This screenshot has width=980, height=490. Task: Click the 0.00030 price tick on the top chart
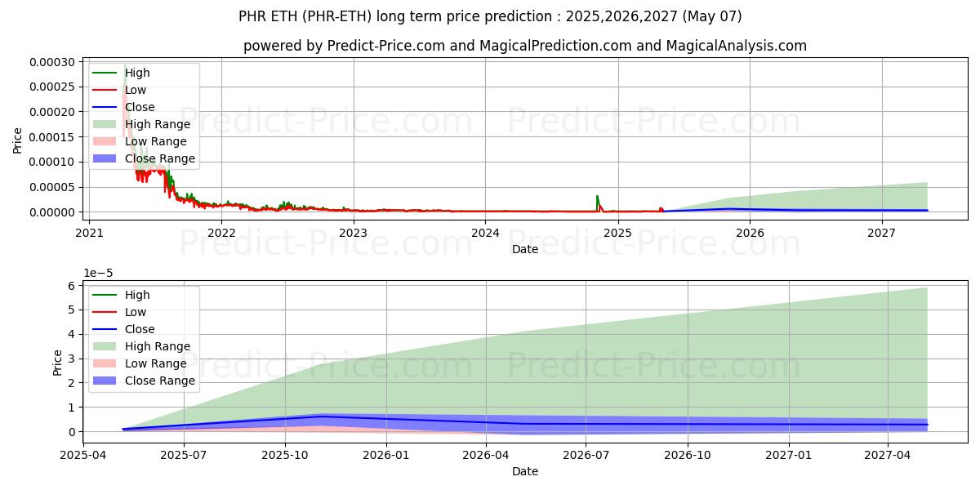coord(51,62)
